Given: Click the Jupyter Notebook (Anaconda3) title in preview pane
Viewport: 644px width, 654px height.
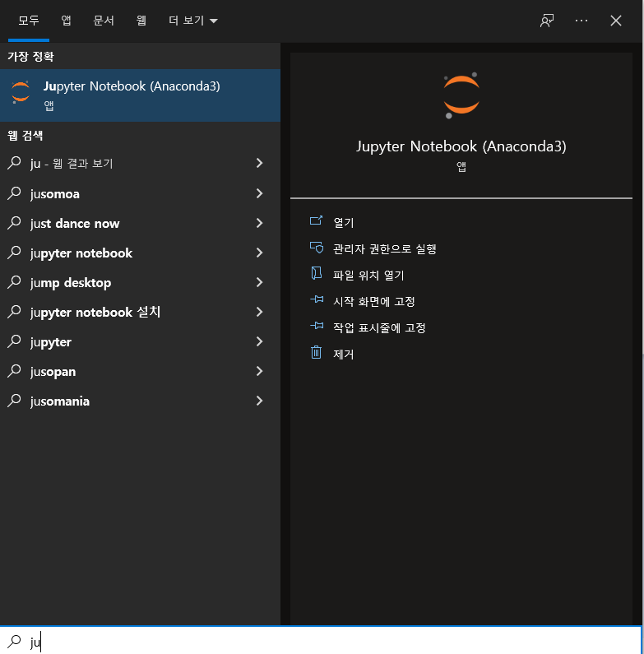Looking at the screenshot, I should tap(461, 146).
